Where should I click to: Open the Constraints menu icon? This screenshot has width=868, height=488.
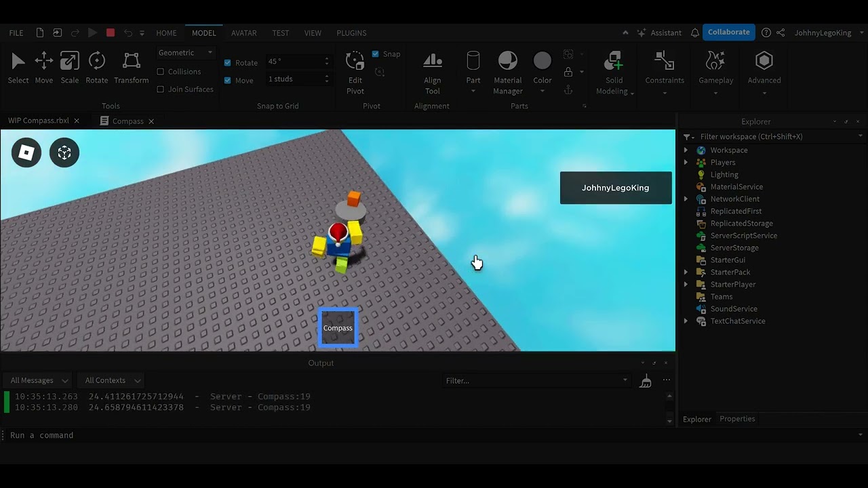pos(665,61)
